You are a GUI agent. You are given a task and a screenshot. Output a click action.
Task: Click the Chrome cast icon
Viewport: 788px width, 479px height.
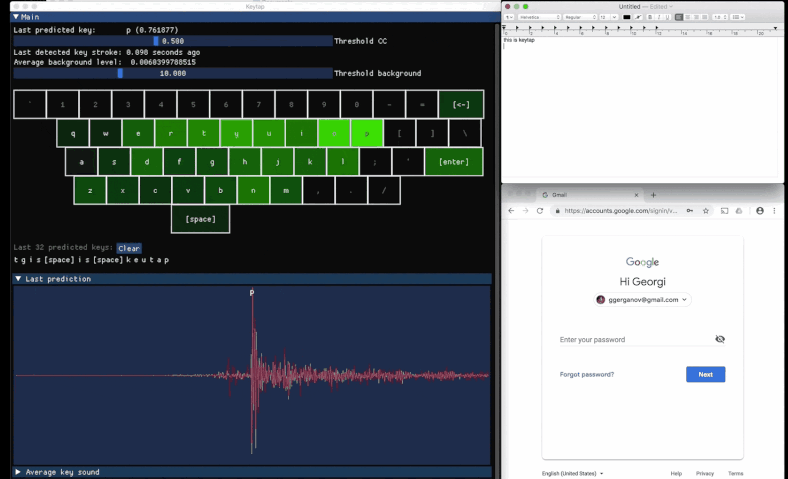point(723,211)
